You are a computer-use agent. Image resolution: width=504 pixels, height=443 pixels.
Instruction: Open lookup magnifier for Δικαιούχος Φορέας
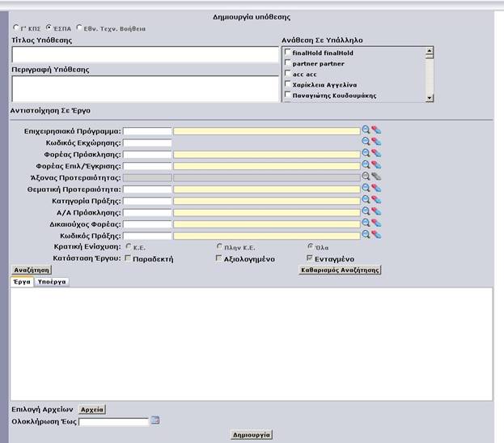[366, 224]
